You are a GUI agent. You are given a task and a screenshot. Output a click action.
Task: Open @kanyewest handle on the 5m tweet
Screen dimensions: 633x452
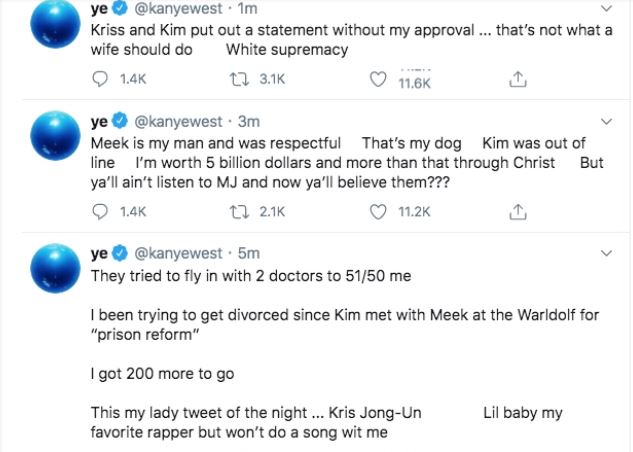(x=178, y=253)
